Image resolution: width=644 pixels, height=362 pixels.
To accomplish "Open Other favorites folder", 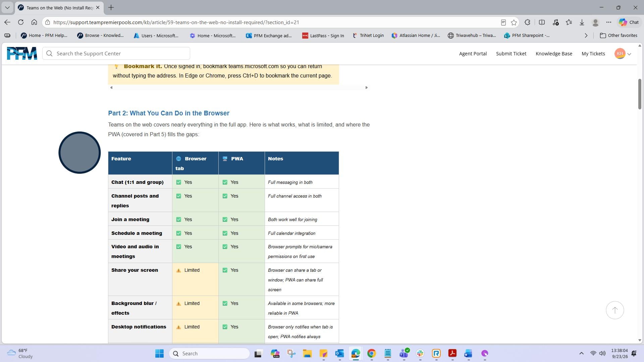I will [619, 36].
